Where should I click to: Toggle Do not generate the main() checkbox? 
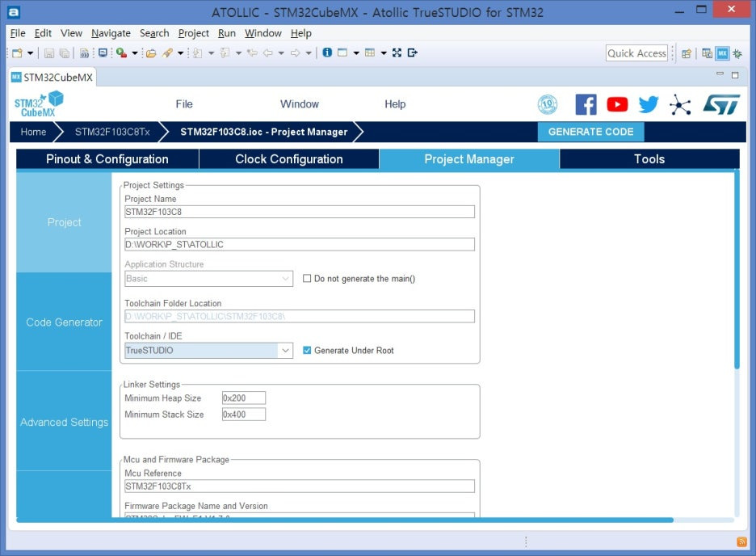(307, 278)
